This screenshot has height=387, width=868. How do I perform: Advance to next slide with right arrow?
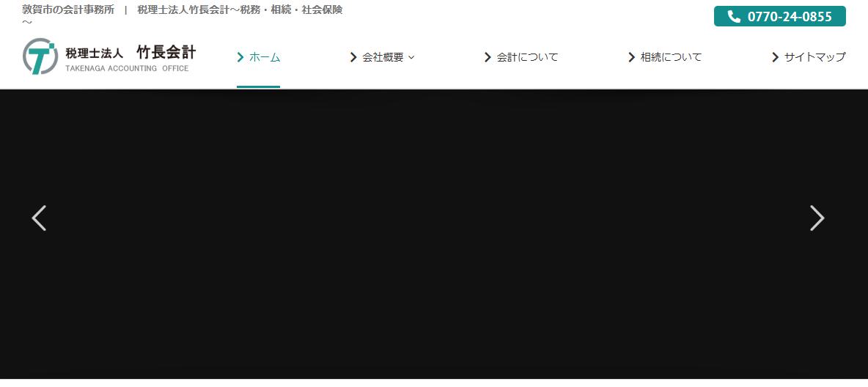click(817, 218)
